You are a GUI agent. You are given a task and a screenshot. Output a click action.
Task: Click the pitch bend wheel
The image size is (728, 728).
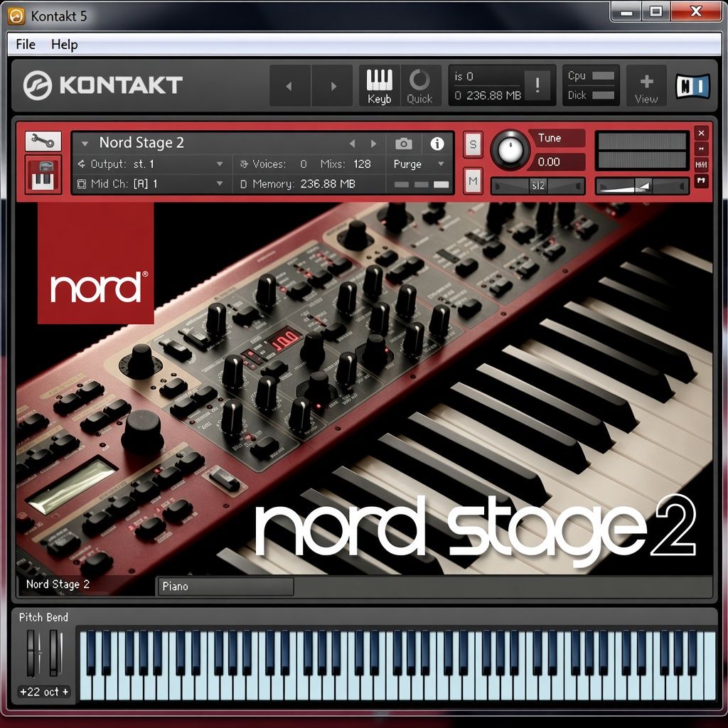tap(31, 653)
